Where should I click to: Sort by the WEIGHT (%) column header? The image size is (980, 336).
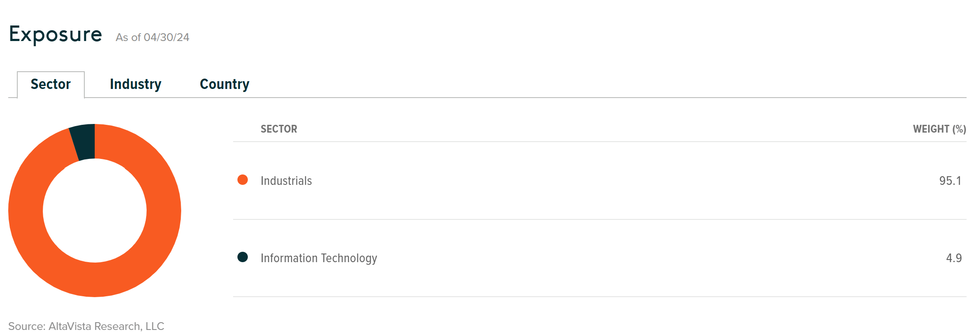pos(939,129)
